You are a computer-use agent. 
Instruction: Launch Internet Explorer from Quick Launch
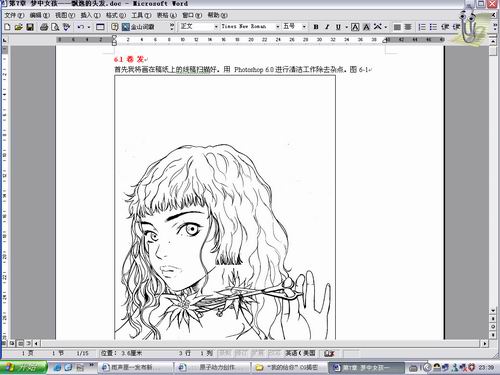[x=57, y=367]
